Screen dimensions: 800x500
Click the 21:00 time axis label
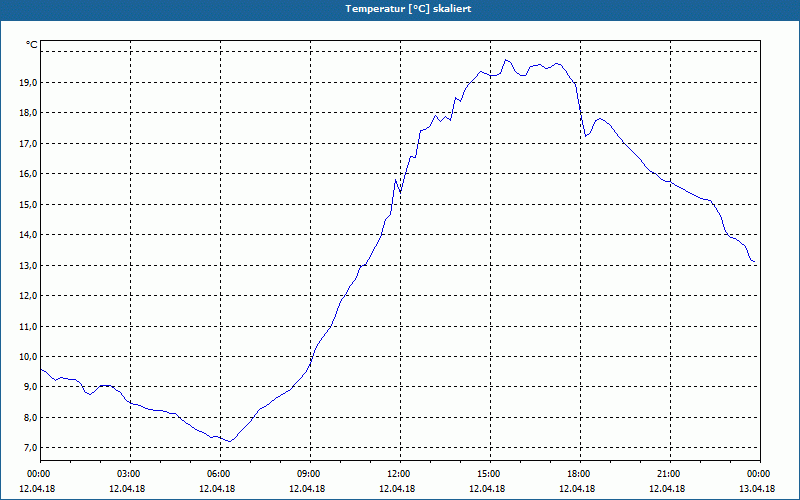coord(670,474)
